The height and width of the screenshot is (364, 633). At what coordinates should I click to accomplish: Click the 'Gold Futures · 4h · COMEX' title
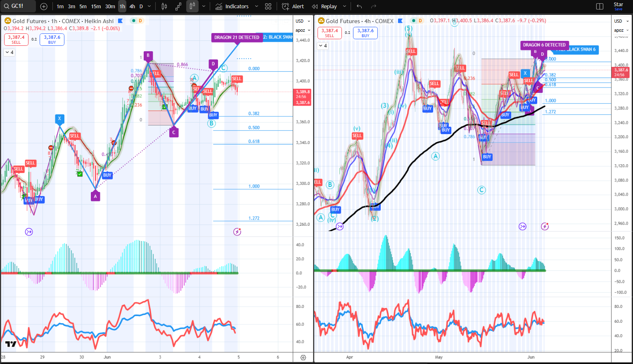[x=360, y=21]
